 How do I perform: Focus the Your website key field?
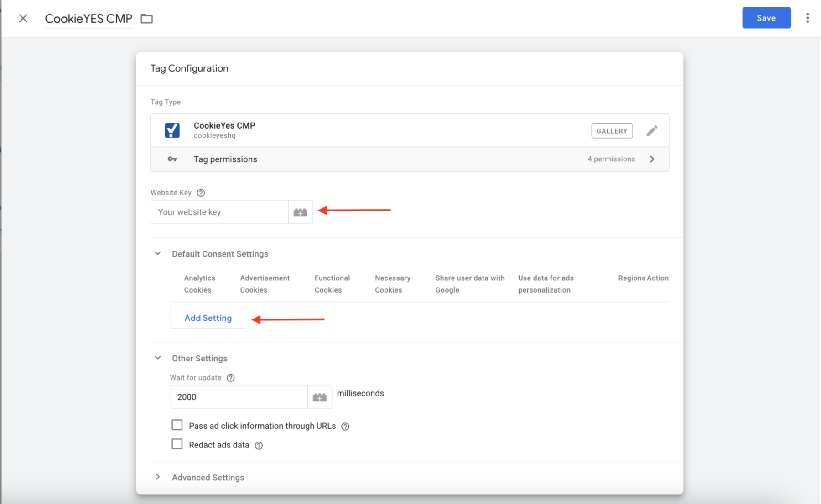tap(219, 212)
